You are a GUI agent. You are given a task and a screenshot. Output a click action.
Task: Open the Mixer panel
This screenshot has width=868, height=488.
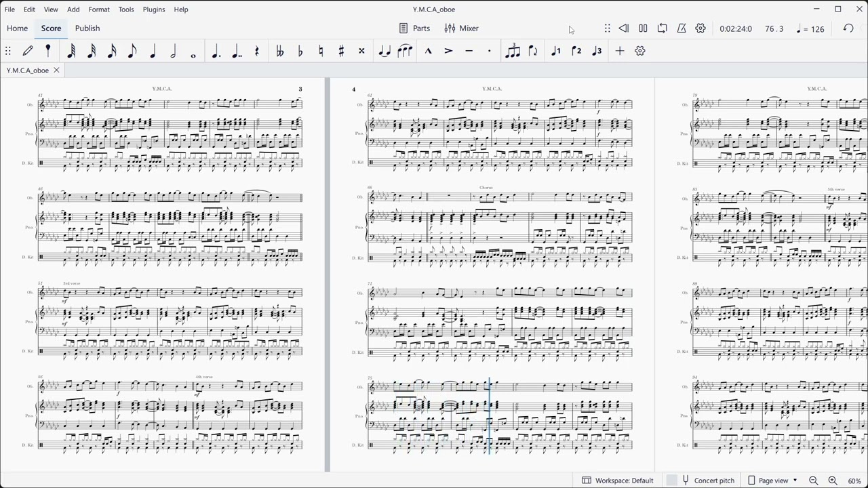point(462,28)
